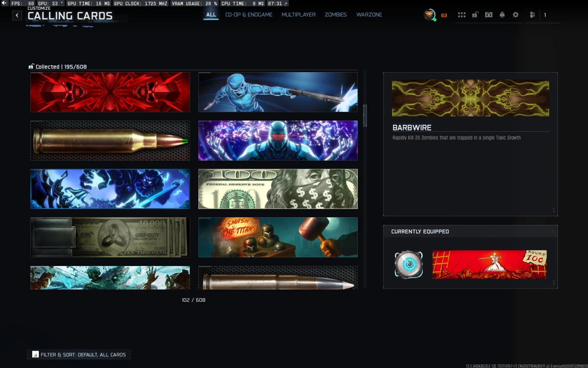Click the muted speaker icon in overlay
588x368 pixels.
pyautogui.click(x=4, y=3)
